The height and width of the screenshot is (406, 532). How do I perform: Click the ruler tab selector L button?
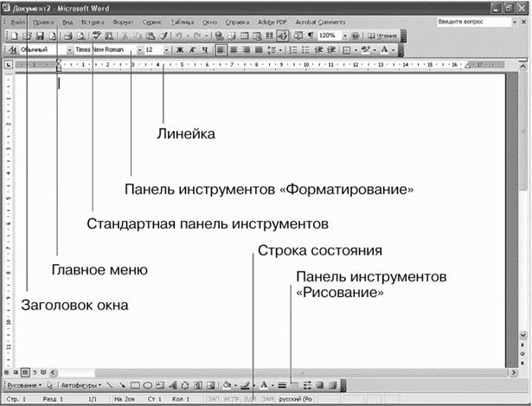[9, 64]
